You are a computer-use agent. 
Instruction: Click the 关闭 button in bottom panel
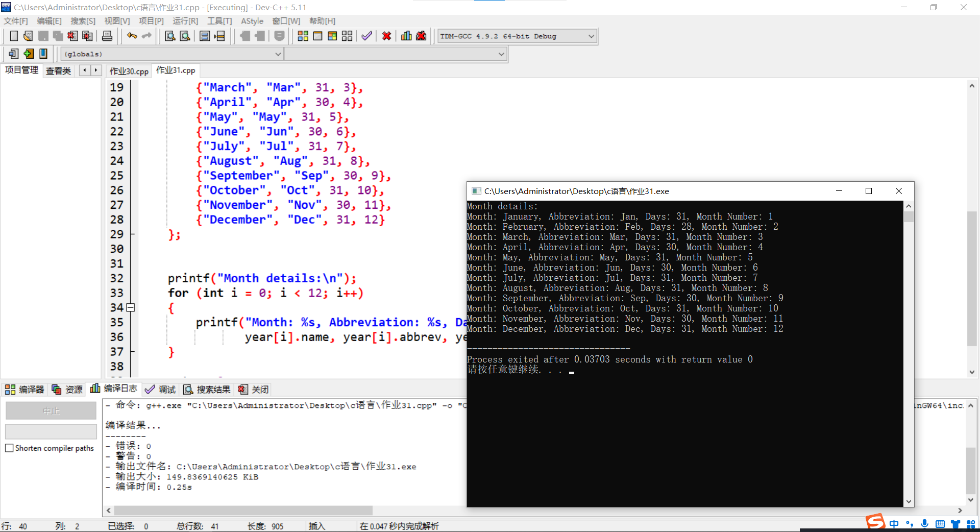point(254,390)
